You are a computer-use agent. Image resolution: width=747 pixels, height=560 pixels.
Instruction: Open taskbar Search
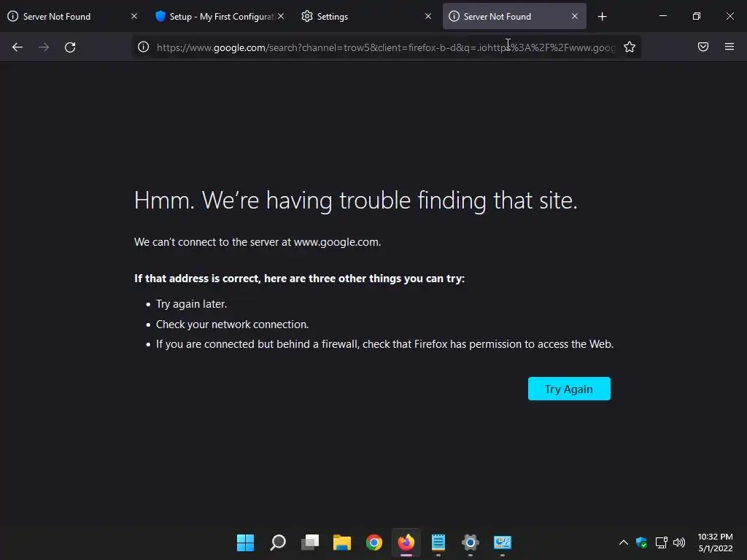pos(278,542)
